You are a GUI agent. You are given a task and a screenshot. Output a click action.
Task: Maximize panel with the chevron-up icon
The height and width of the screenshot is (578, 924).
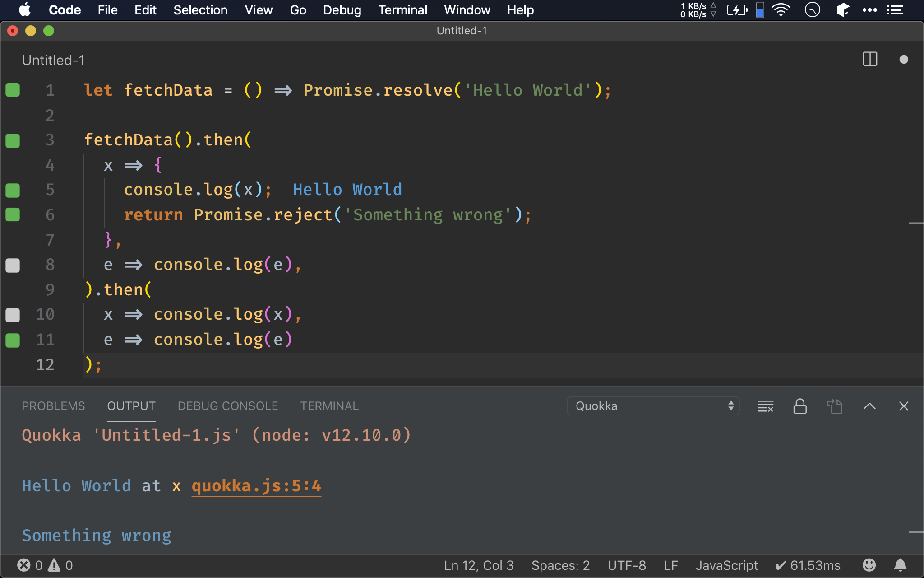(x=869, y=406)
